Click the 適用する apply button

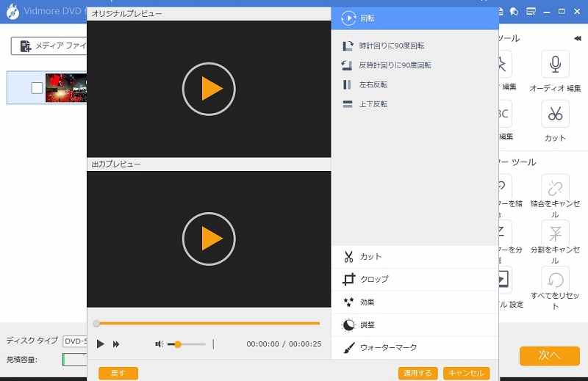(417, 373)
